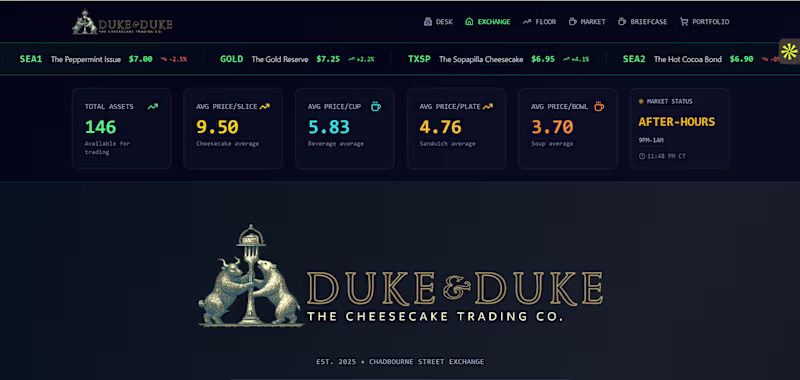This screenshot has width=800, height=380.
Task: Click the Avg Price/Bowl cup icon
Action: [x=599, y=107]
